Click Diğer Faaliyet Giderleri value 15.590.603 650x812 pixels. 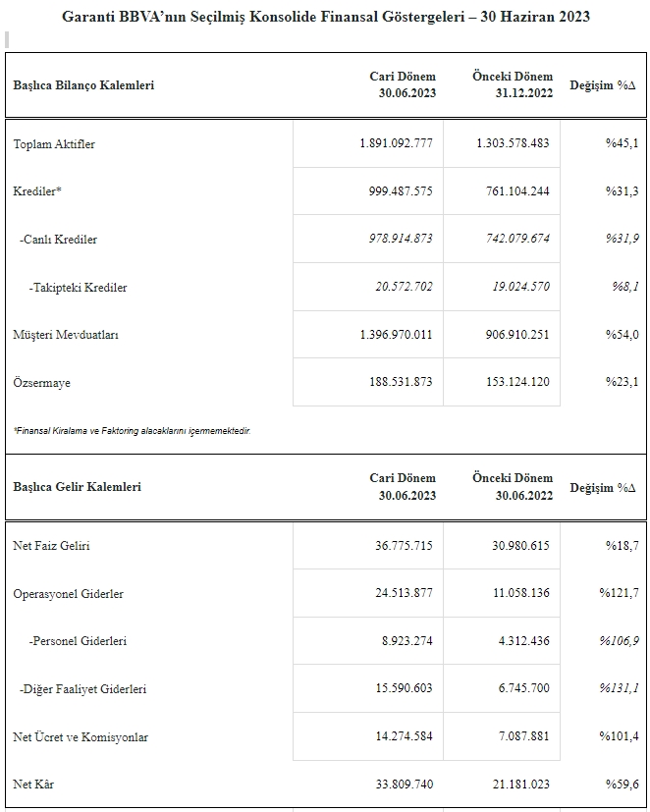pos(404,688)
